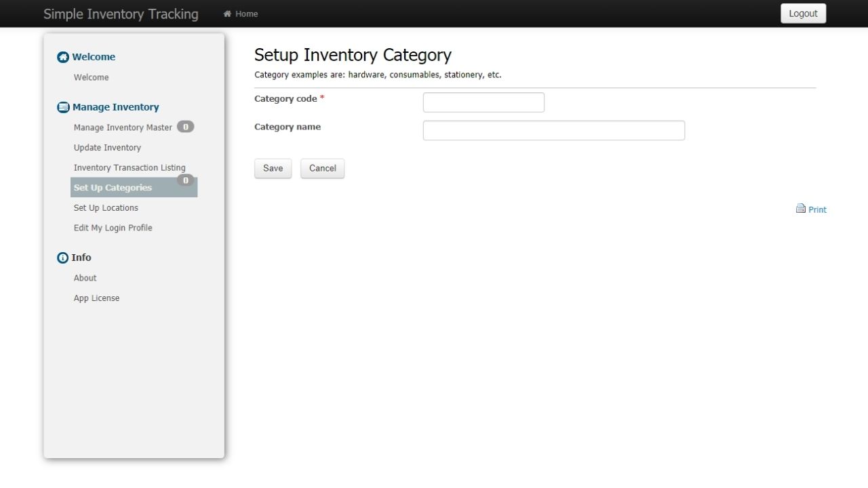
Task: Click the Set Up Categories count badge
Action: pos(185,180)
